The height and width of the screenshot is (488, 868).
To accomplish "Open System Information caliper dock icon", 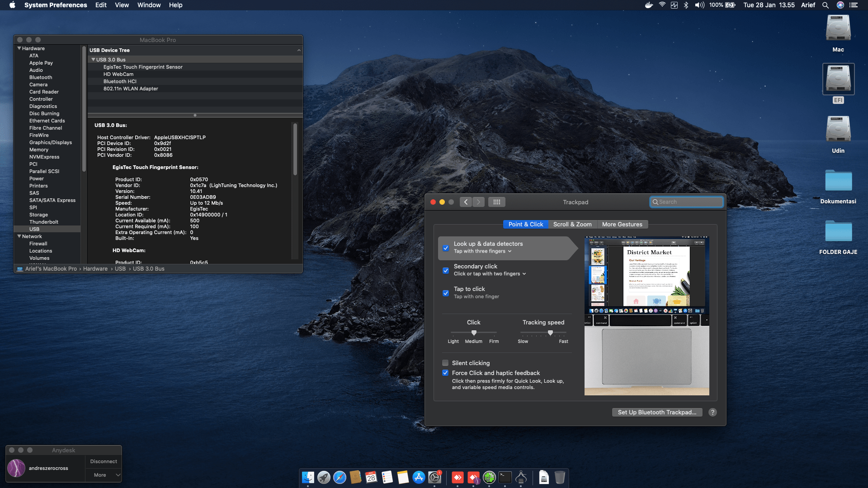I will pyautogui.click(x=521, y=477).
